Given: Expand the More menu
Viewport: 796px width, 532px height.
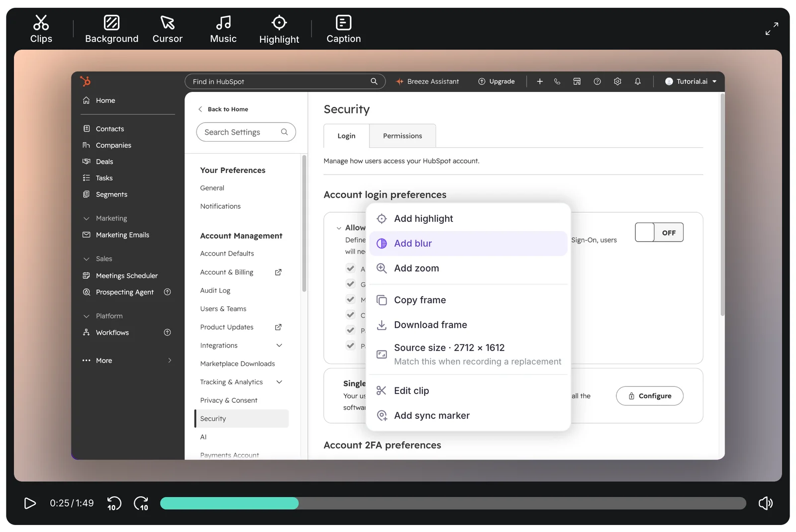Looking at the screenshot, I should (127, 360).
